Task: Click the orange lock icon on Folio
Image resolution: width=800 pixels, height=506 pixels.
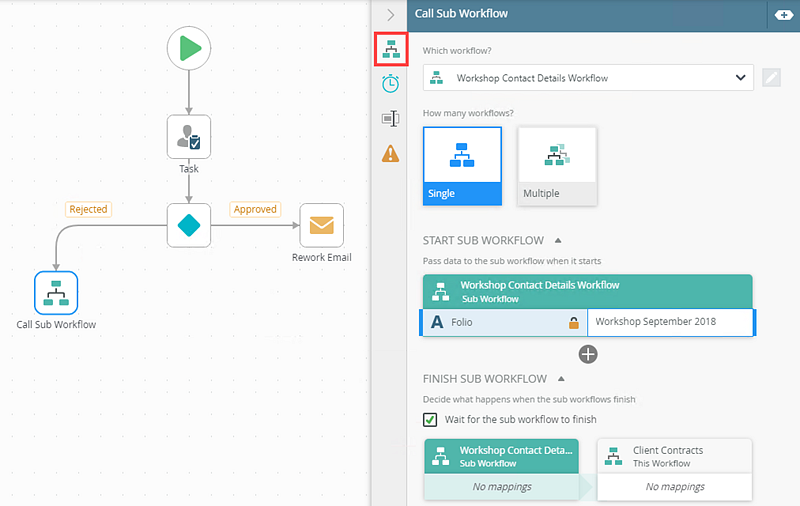Action: (574, 323)
